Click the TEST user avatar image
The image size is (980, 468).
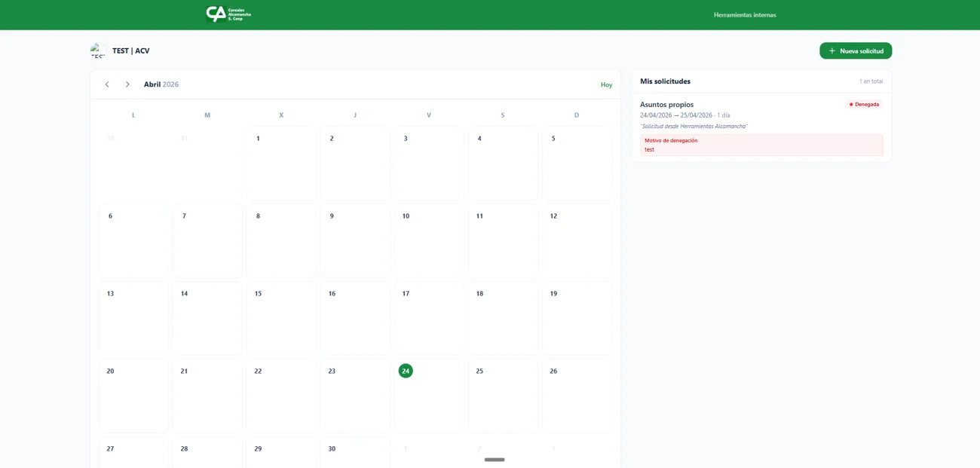click(97, 50)
